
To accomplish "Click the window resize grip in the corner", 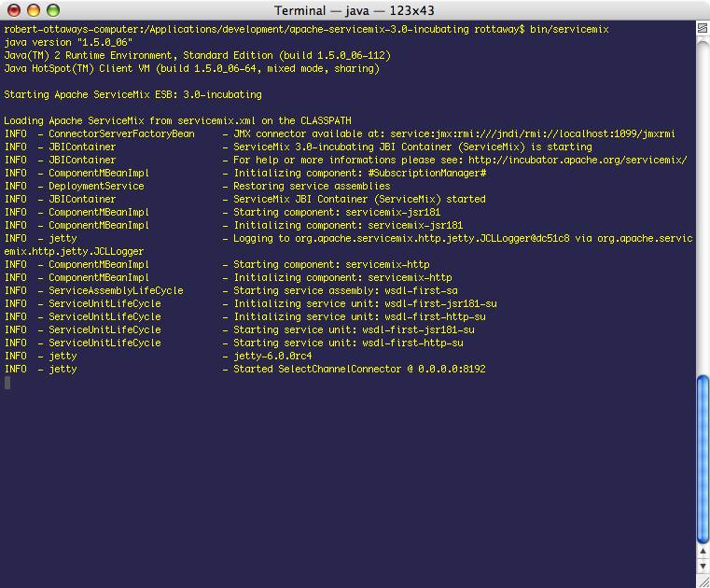I will tap(702, 580).
